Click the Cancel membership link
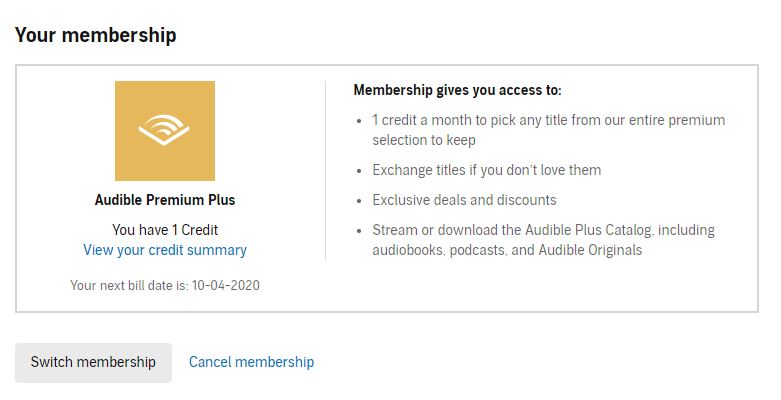Viewport: 781px width, 400px height. (251, 362)
